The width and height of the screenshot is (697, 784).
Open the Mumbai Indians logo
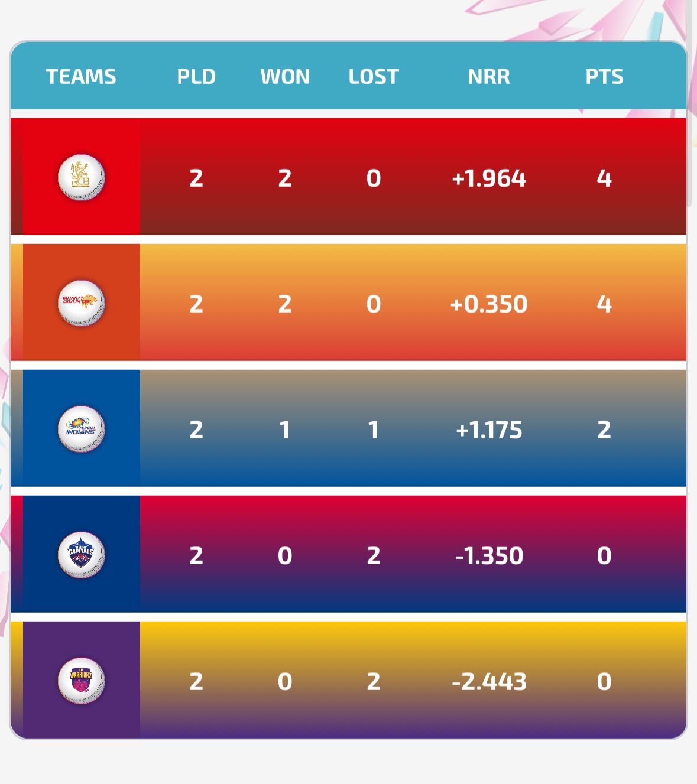click(81, 428)
